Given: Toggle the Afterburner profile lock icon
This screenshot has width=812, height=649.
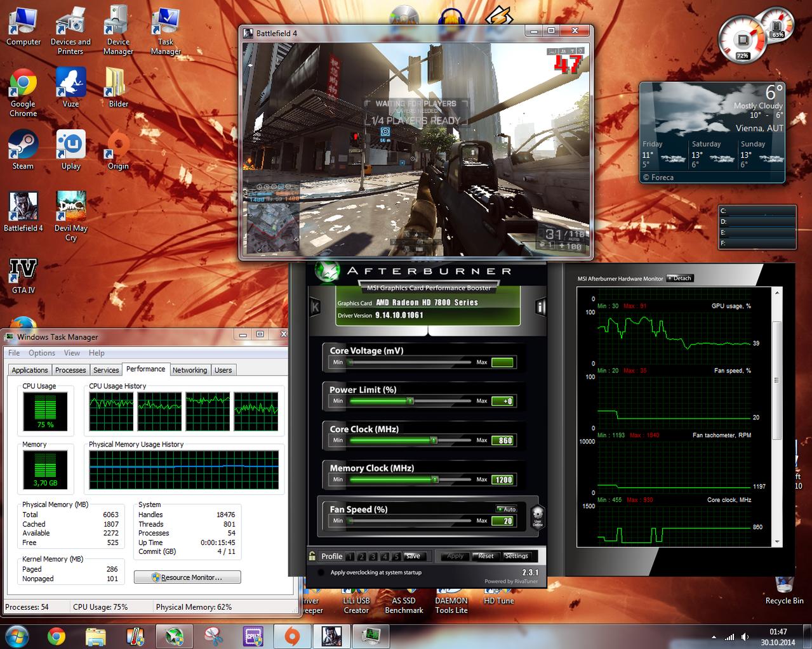Looking at the screenshot, I should click(312, 556).
